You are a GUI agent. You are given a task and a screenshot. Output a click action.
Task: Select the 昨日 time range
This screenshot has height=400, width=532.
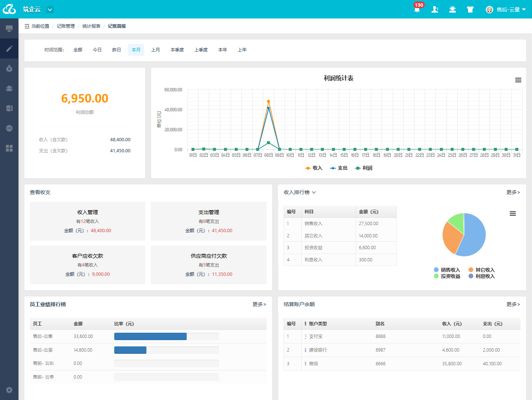(116, 50)
